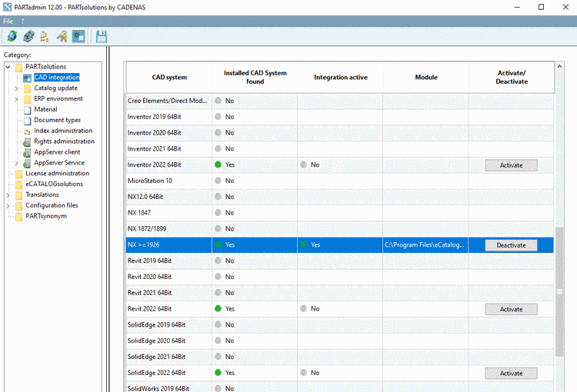The image size is (577, 392).
Task: Select the NX 1872/1899 row
Action: tap(339, 229)
